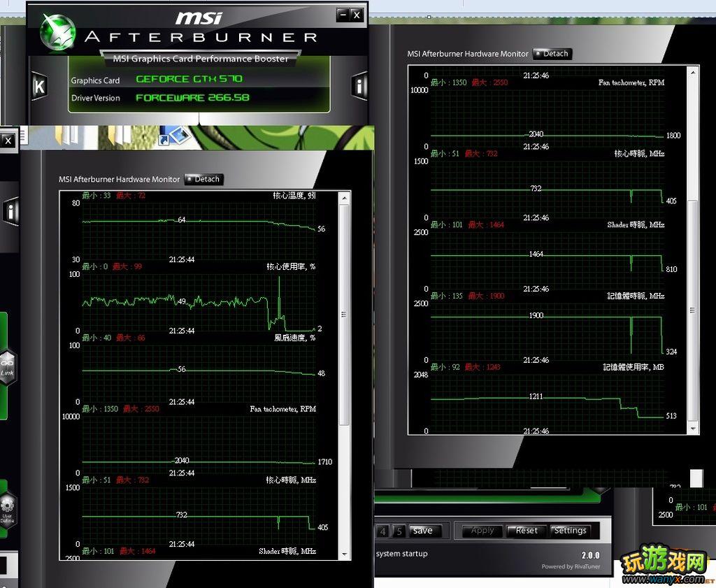Viewport: 716px width, 588px height.
Task: Select the desktop shortcut icon with the arrow overlay
Action: coord(174,136)
